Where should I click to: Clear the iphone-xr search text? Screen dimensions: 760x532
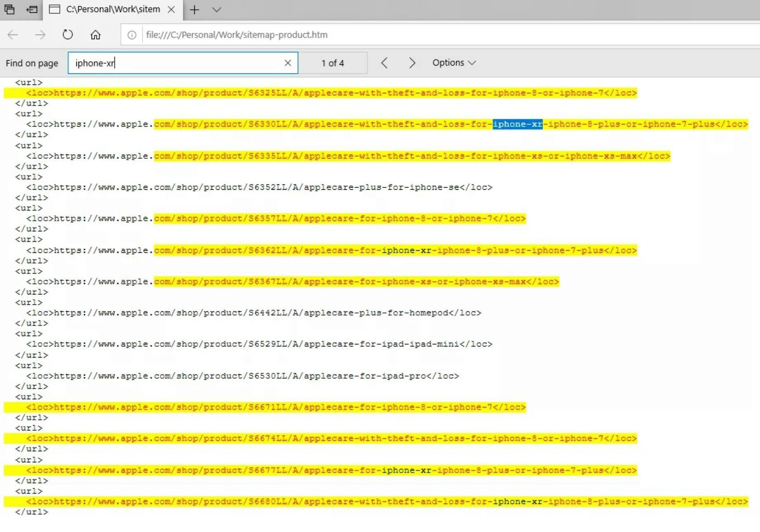pos(288,63)
